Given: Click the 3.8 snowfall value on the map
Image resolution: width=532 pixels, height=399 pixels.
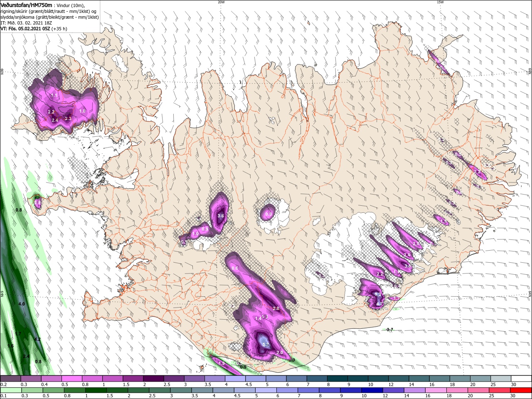Looking at the screenshot, I should click(x=408, y=266).
